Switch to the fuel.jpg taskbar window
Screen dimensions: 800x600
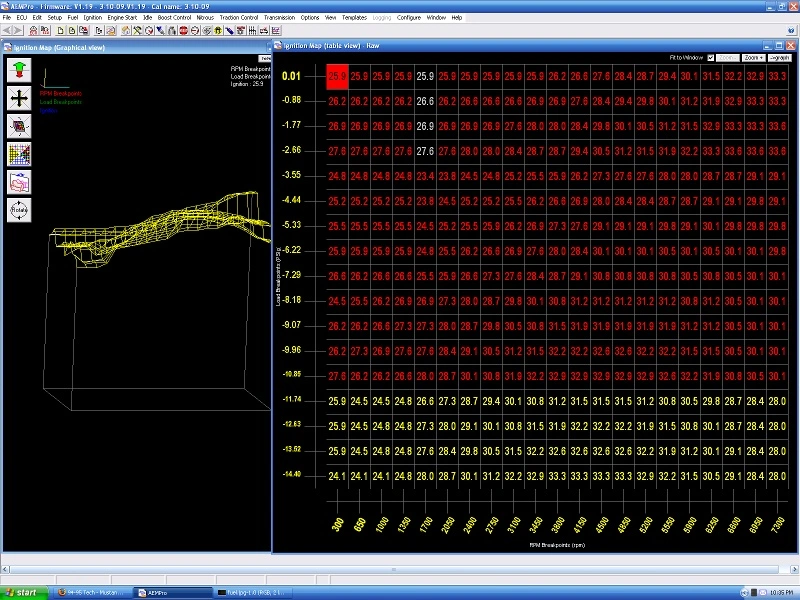pos(253,592)
